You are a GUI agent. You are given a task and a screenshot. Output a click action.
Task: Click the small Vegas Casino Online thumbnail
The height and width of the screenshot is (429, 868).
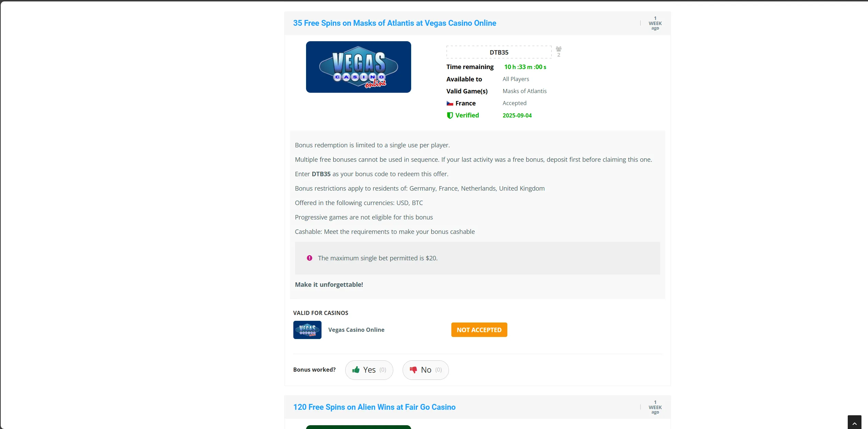307,330
